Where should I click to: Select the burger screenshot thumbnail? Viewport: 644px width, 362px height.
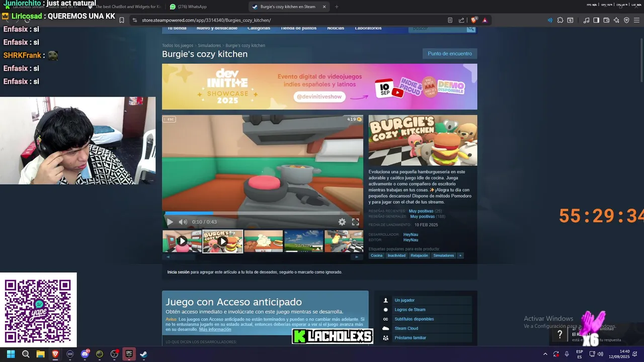[x=264, y=241]
